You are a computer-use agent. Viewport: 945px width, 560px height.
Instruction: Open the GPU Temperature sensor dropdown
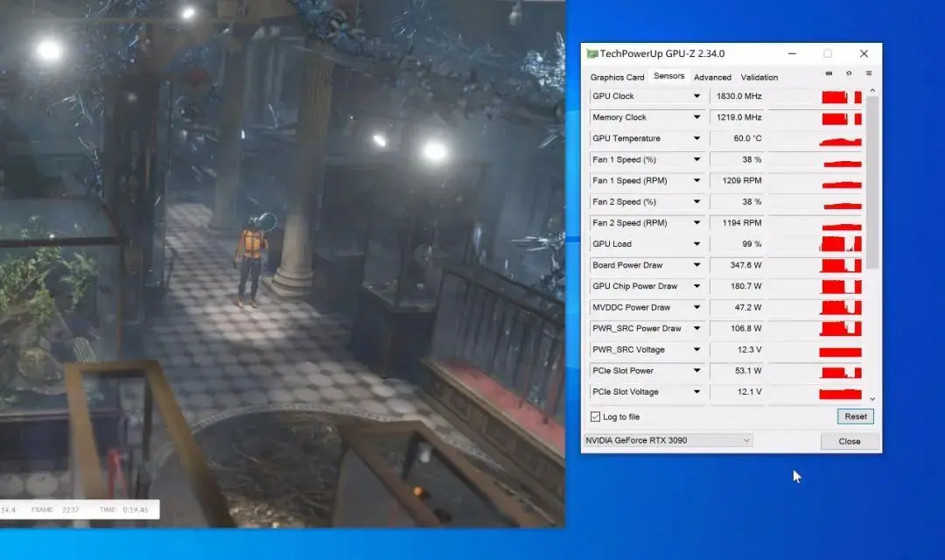click(x=696, y=138)
